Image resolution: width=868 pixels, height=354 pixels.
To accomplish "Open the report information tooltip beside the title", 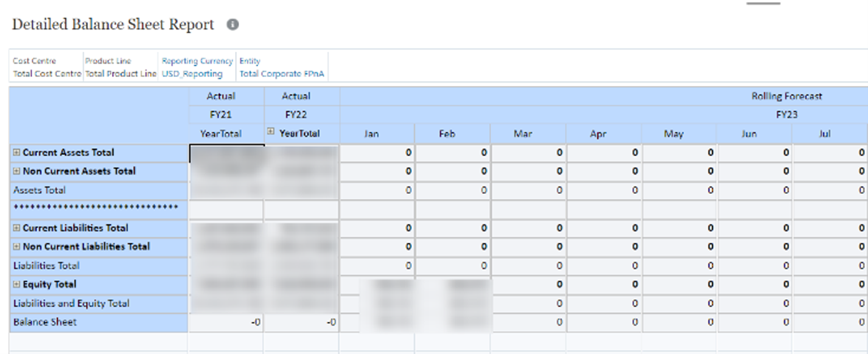I will [231, 24].
